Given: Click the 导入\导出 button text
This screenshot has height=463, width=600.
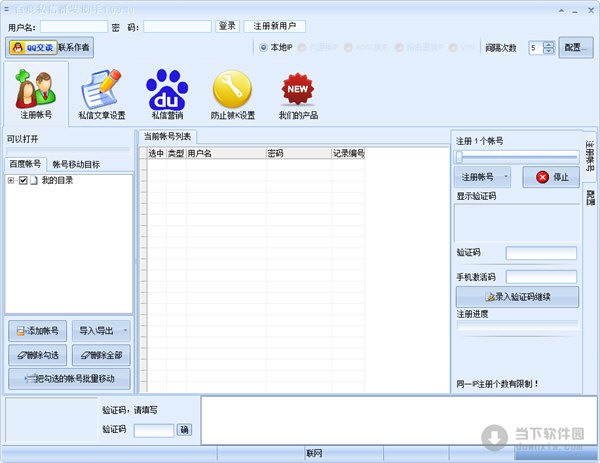Looking at the screenshot, I should click(x=96, y=331).
